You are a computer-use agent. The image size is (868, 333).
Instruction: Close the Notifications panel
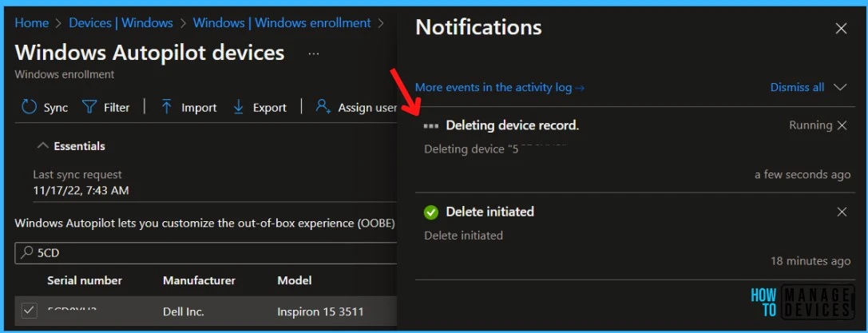[841, 28]
